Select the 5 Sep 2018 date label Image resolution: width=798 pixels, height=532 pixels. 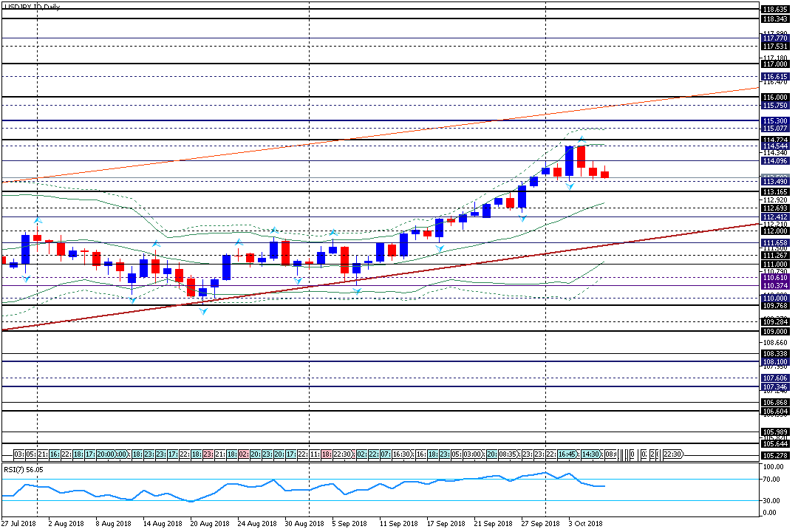[349, 524]
